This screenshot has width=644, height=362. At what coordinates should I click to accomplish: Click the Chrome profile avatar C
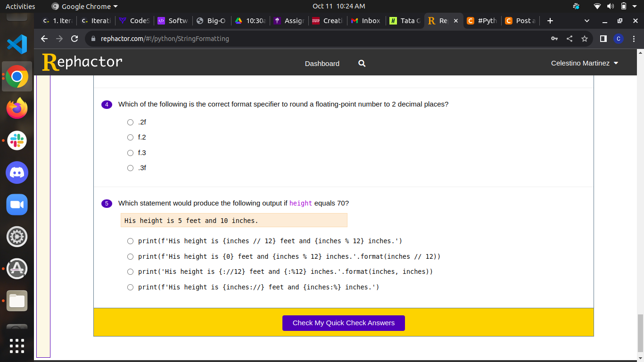(x=619, y=39)
